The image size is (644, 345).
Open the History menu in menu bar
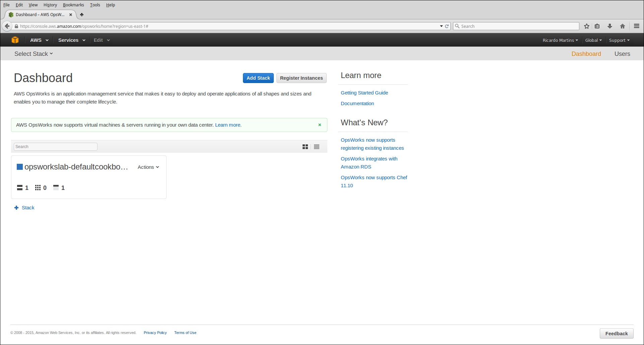tap(50, 5)
